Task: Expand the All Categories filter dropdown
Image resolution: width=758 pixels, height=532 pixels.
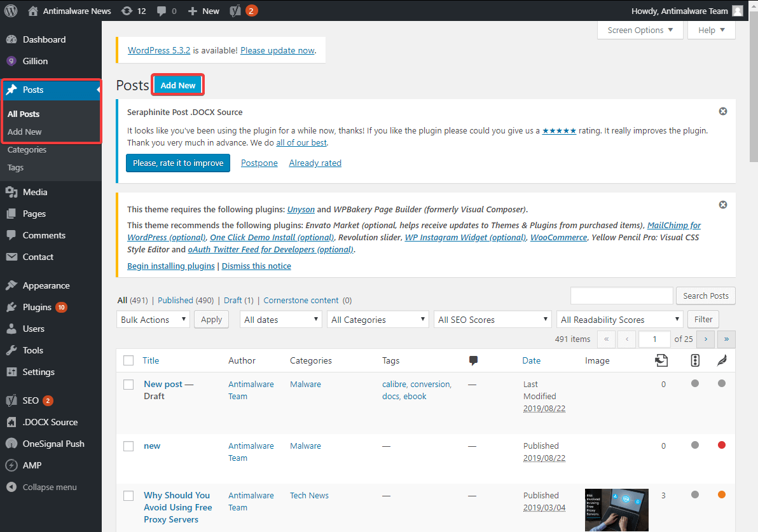Action: (x=377, y=319)
